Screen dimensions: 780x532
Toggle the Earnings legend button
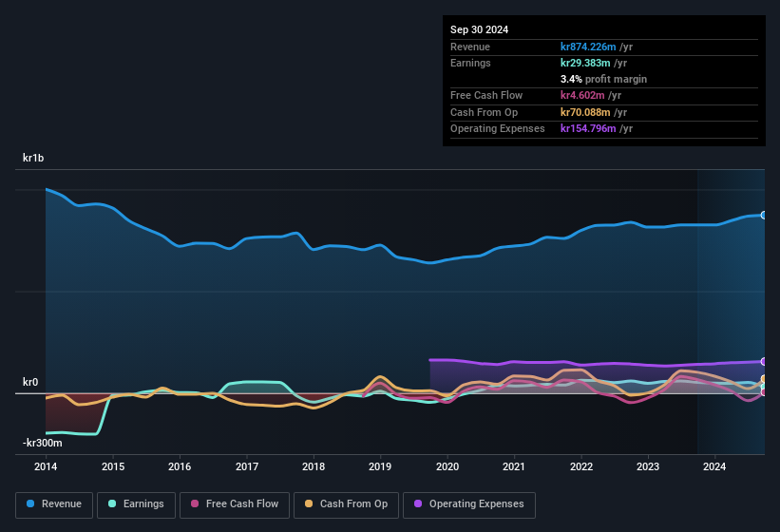[136, 504]
